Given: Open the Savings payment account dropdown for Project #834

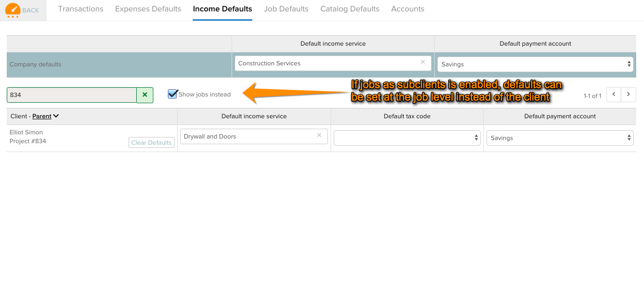Looking at the screenshot, I should pos(560,138).
